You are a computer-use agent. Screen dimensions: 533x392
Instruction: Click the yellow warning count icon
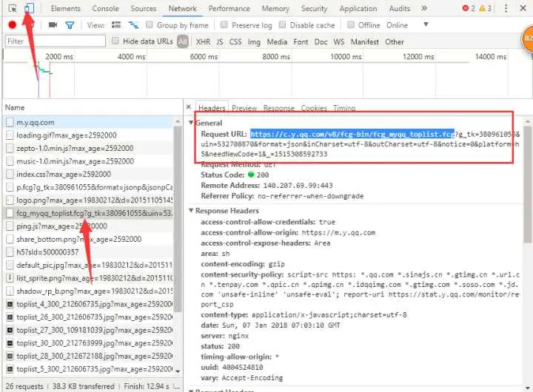click(x=482, y=8)
